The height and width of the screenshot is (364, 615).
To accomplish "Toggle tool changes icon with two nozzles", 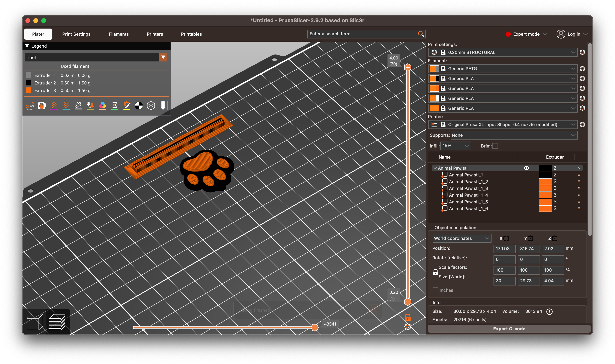I will pos(90,106).
